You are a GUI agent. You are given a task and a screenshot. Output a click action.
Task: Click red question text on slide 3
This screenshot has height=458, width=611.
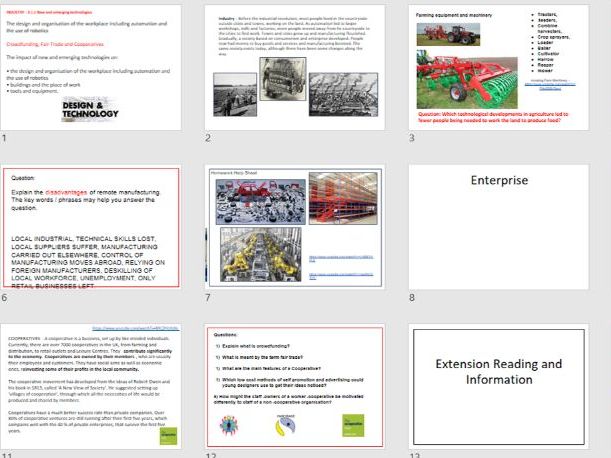click(x=493, y=117)
